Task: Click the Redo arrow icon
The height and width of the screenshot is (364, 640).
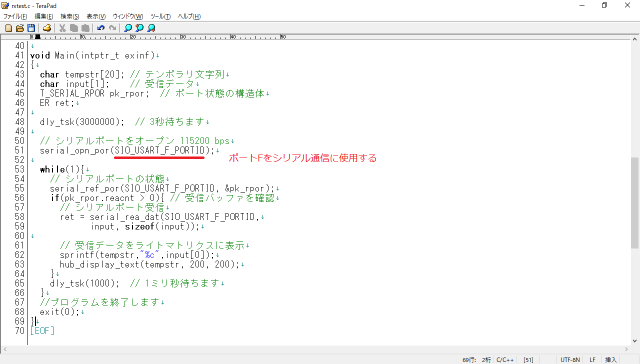Action: pyautogui.click(x=112, y=28)
